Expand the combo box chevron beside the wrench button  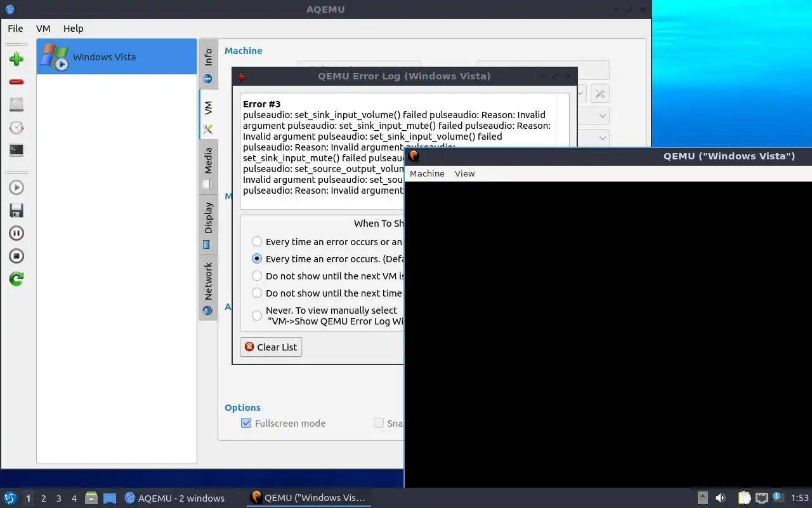pos(582,94)
